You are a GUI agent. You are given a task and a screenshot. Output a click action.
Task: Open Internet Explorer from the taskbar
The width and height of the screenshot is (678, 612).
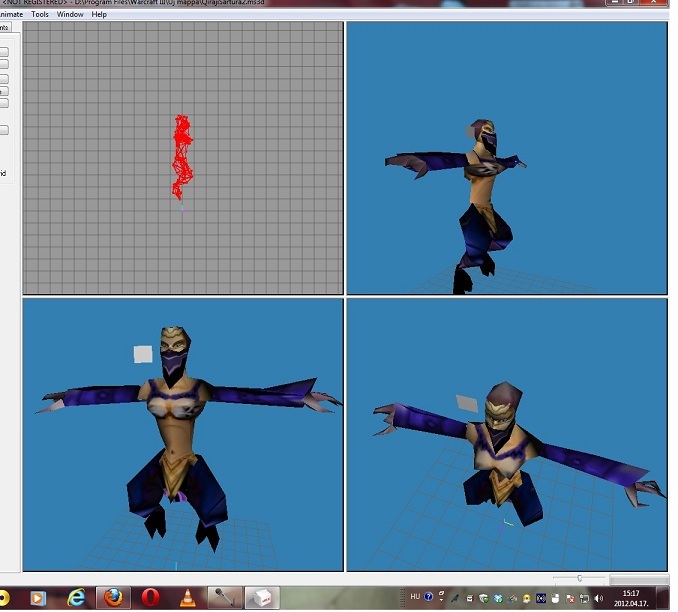pos(76,598)
